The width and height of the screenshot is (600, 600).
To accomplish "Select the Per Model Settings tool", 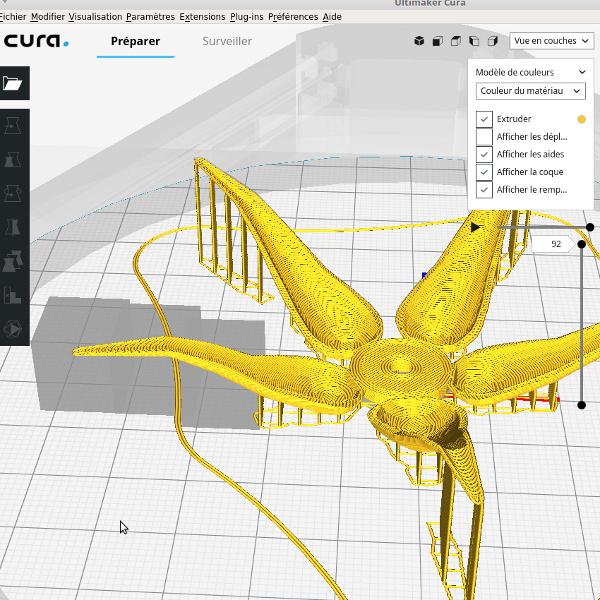I will [13, 261].
